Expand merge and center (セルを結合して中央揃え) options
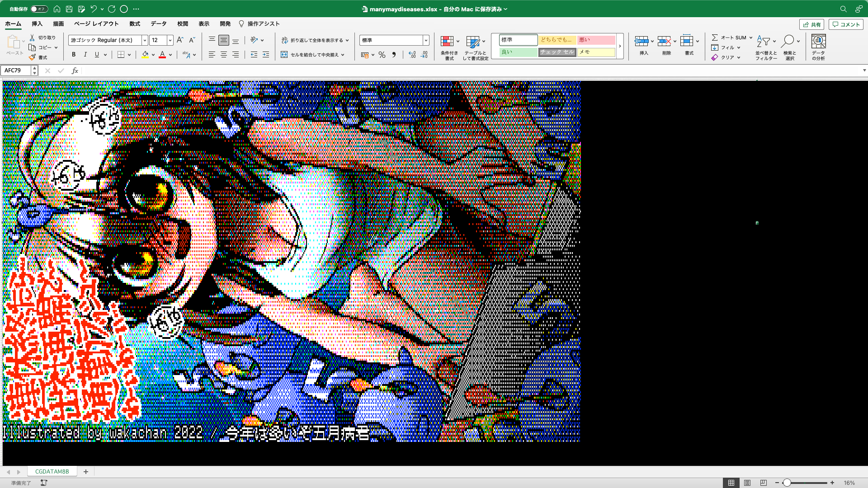 pos(343,55)
